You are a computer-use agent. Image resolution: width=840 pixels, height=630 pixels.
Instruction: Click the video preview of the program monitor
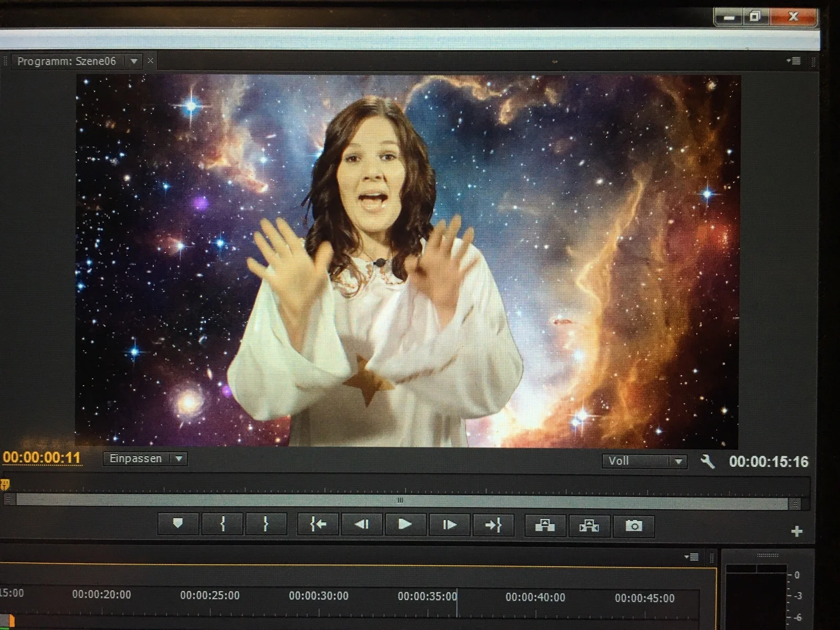click(407, 261)
